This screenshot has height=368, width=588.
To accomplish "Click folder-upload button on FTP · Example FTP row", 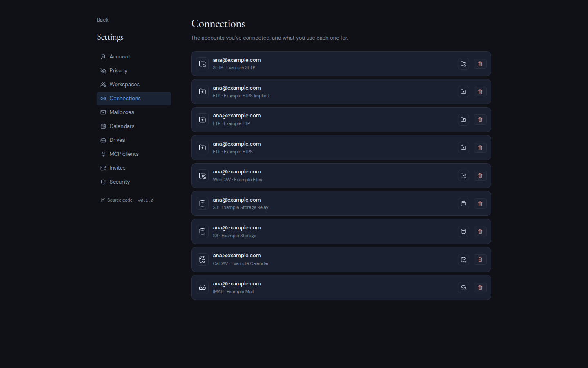I will (x=463, y=120).
